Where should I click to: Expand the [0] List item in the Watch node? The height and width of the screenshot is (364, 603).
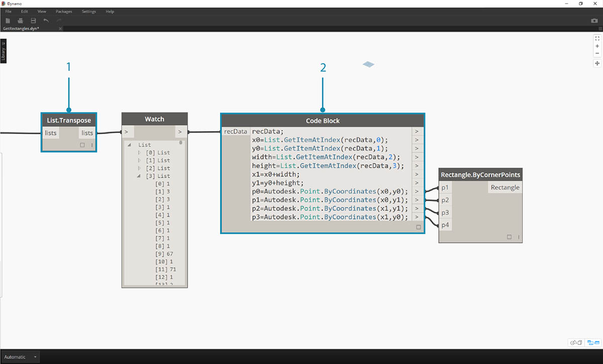pyautogui.click(x=139, y=152)
